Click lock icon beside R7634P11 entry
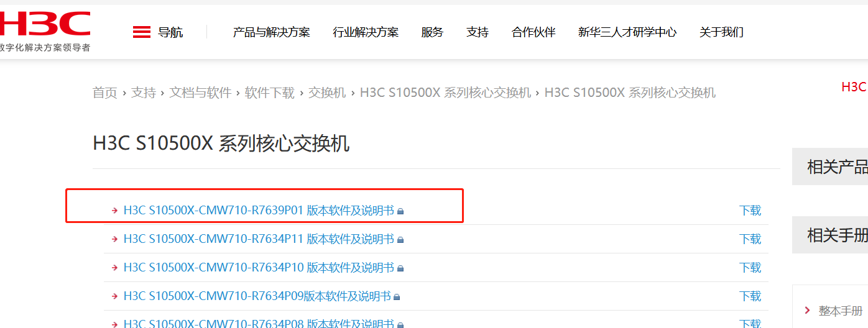 [400, 240]
